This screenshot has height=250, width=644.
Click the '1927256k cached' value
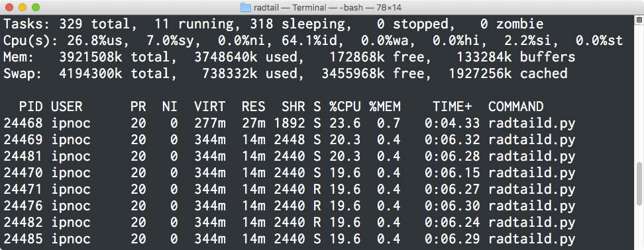coord(508,73)
